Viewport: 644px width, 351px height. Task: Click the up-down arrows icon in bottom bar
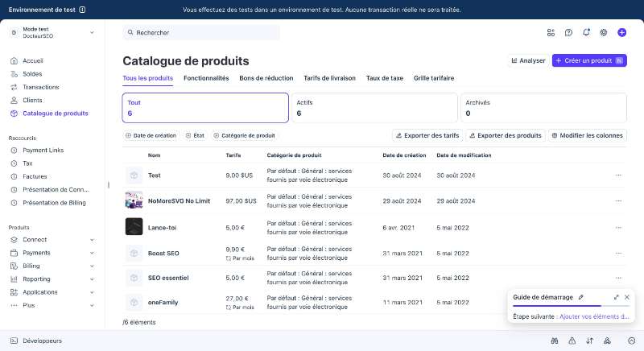[x=590, y=341]
